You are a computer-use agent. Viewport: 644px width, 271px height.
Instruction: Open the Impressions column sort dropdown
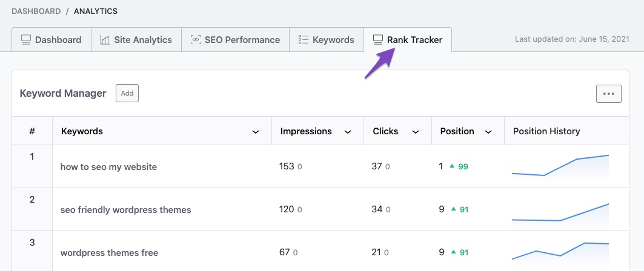348,132
